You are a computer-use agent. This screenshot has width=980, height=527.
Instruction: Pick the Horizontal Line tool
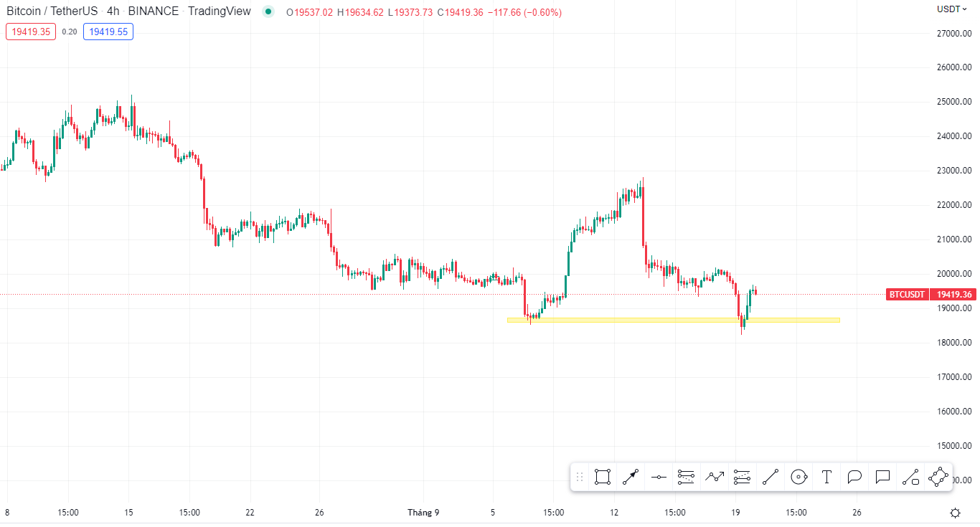tap(659, 477)
